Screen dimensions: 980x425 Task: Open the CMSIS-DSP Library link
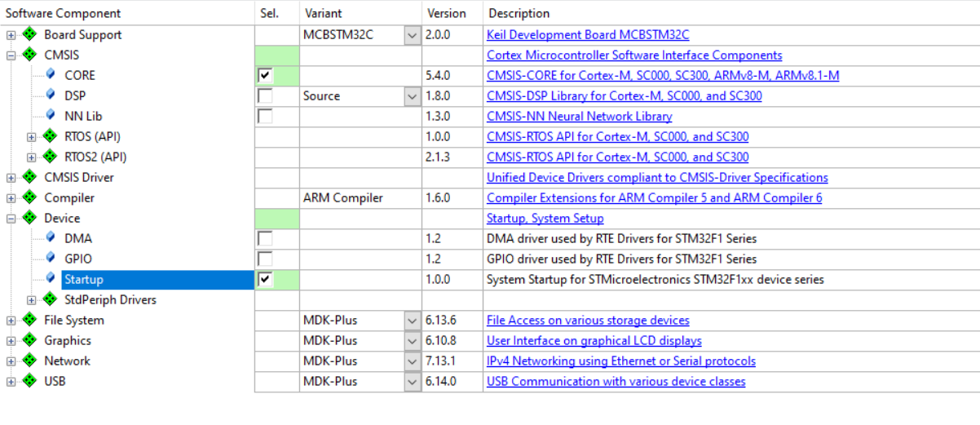pos(625,96)
